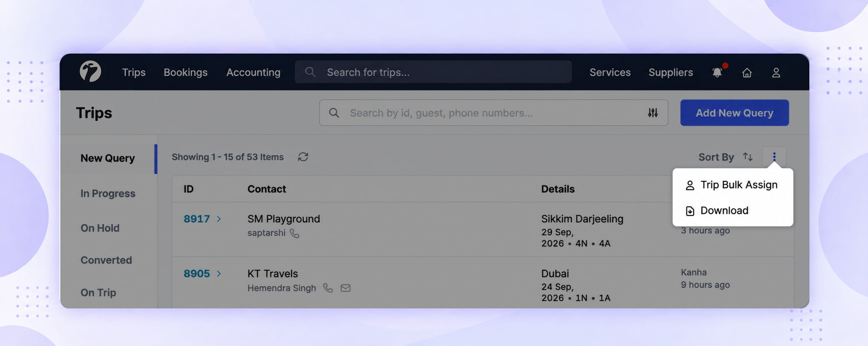
Task: Toggle sort order arrows
Action: click(x=748, y=157)
